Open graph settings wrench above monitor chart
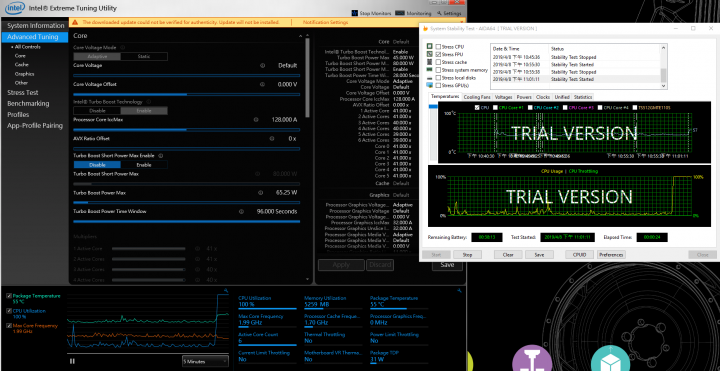 [226, 290]
